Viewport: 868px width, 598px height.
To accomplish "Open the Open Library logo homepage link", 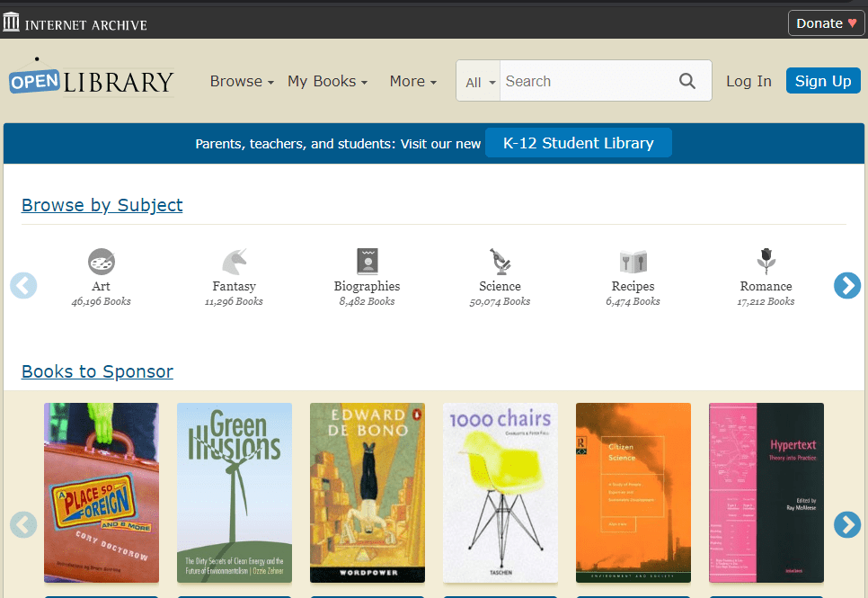I will pyautogui.click(x=92, y=79).
